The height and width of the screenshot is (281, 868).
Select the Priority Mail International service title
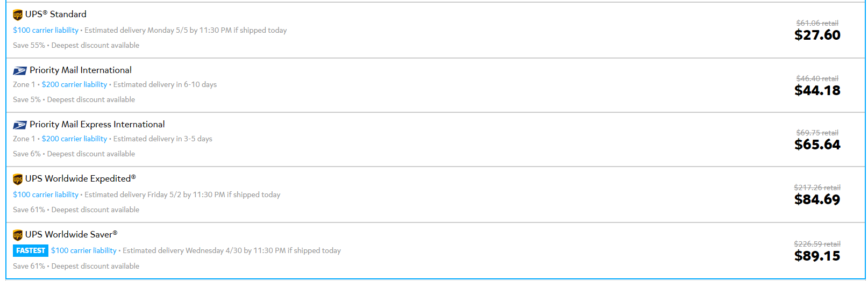[81, 70]
